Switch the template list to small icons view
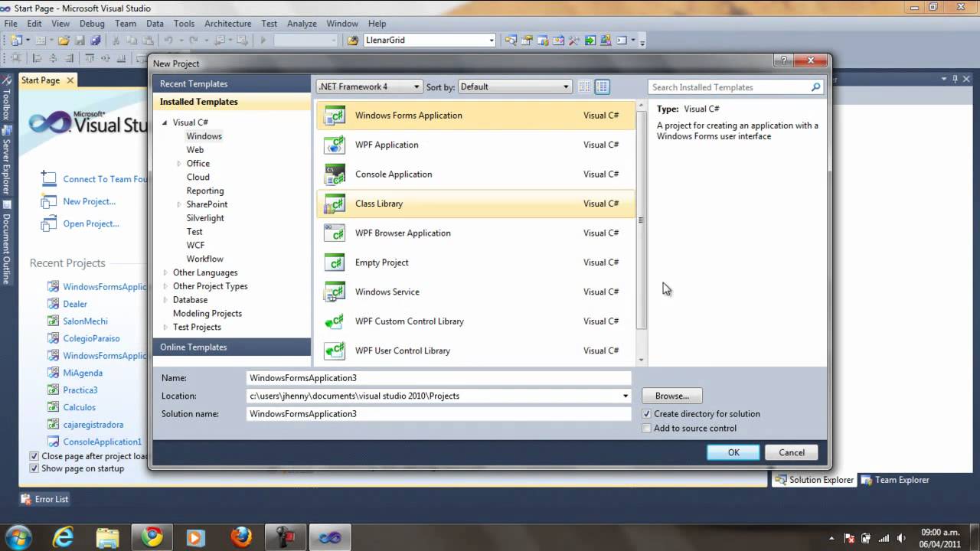Viewport: 980px width, 551px height. [584, 86]
